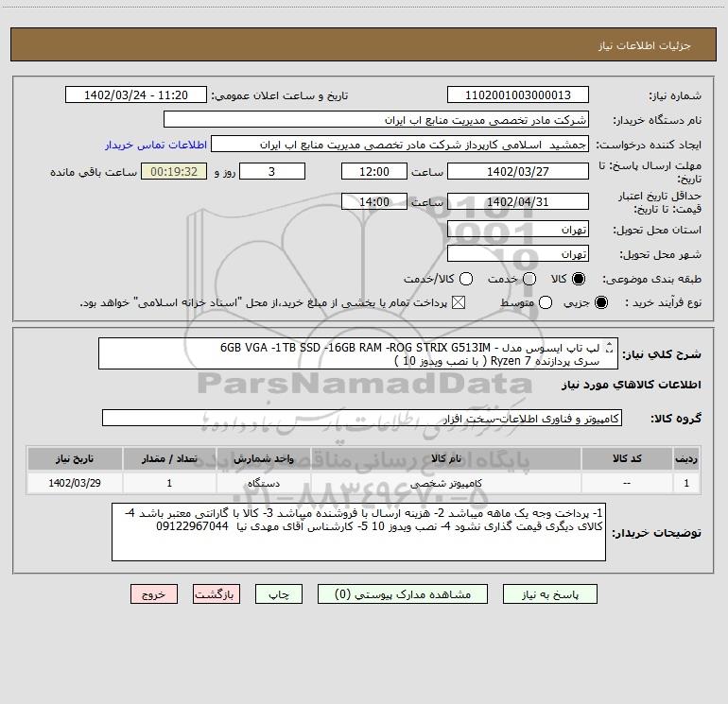
Task: Click the 'شرح کلی نیاز:' label
Action: tap(662, 354)
